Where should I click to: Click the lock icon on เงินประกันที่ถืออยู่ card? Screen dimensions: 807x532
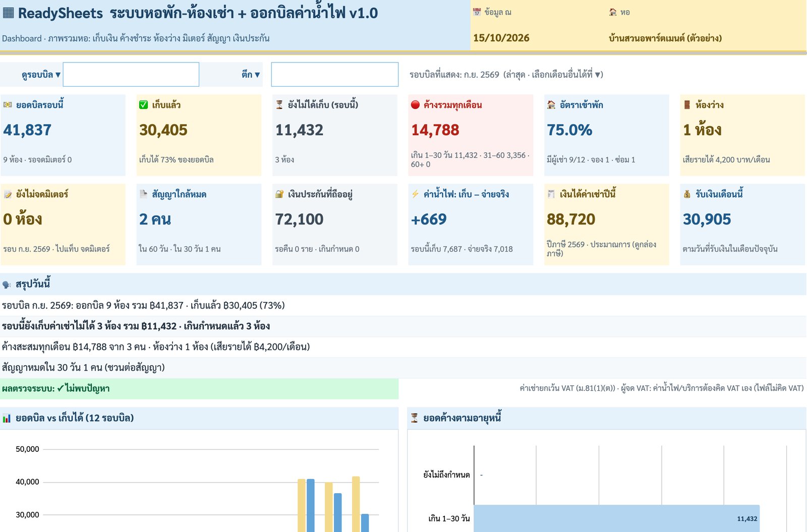pyautogui.click(x=279, y=194)
